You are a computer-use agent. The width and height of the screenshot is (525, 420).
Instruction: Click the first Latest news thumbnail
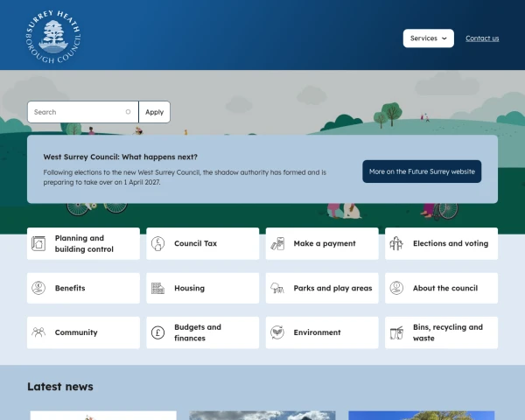[103, 416]
